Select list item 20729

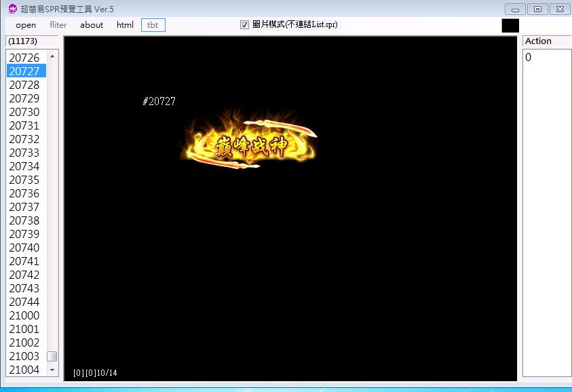tap(26, 98)
